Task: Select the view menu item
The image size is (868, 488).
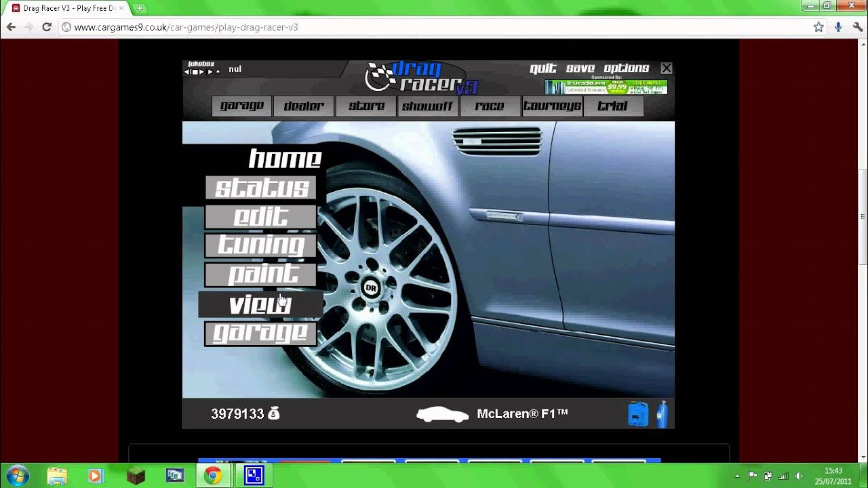Action: [x=261, y=304]
